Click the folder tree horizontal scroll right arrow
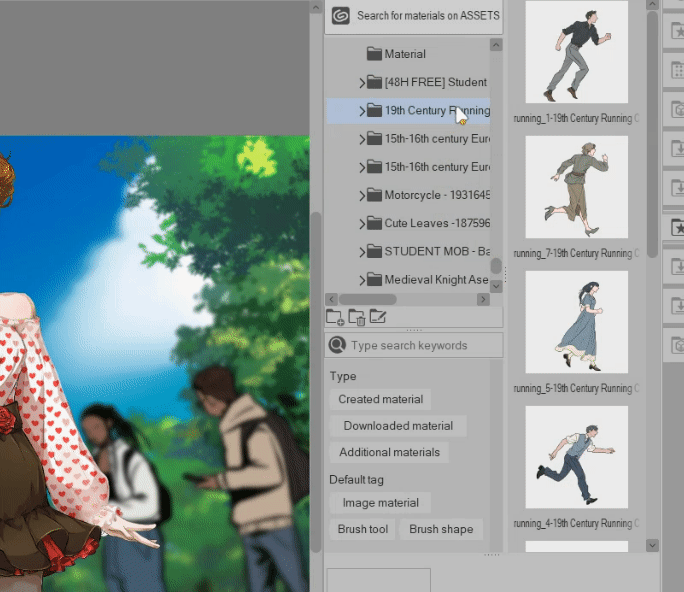Viewport: 684px width, 592px height. tap(483, 299)
